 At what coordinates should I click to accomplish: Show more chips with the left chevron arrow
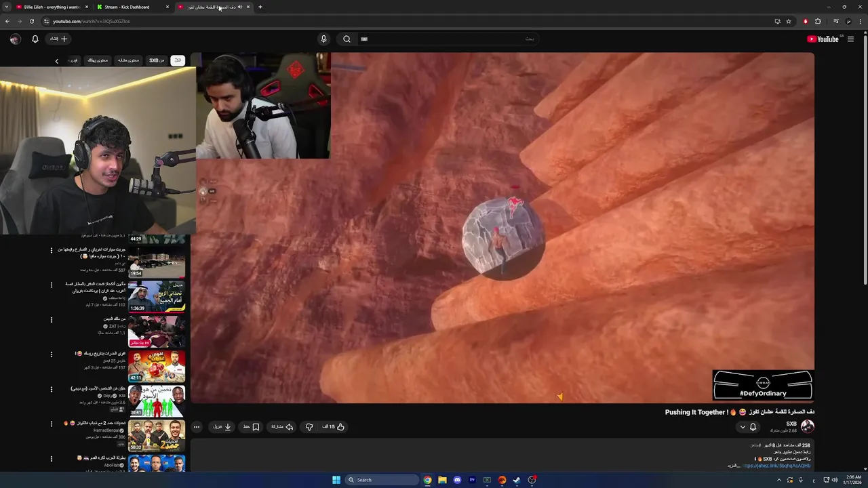click(57, 61)
